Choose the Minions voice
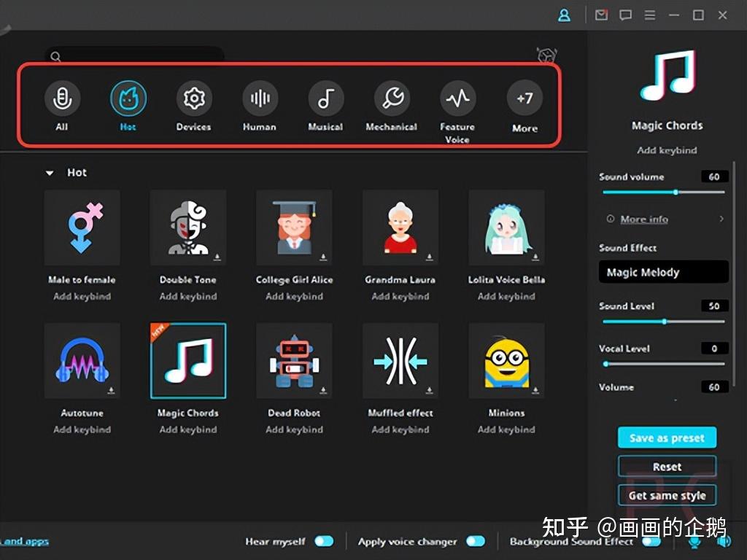The image size is (747, 560). point(506,360)
